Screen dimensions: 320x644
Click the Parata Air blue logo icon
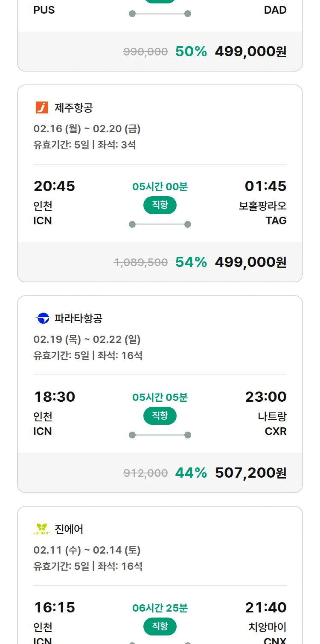tap(42, 318)
